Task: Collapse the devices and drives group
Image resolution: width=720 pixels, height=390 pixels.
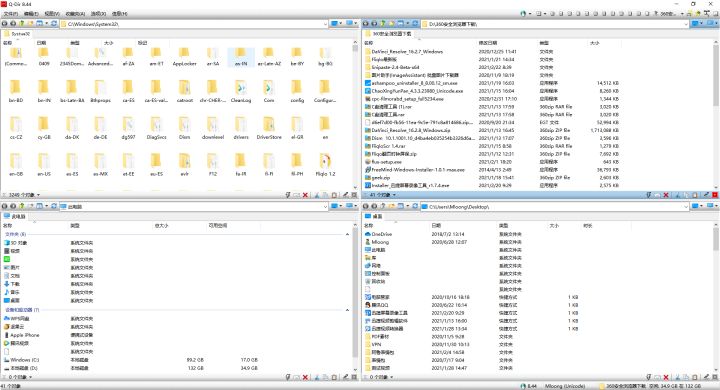Action: coord(347,310)
